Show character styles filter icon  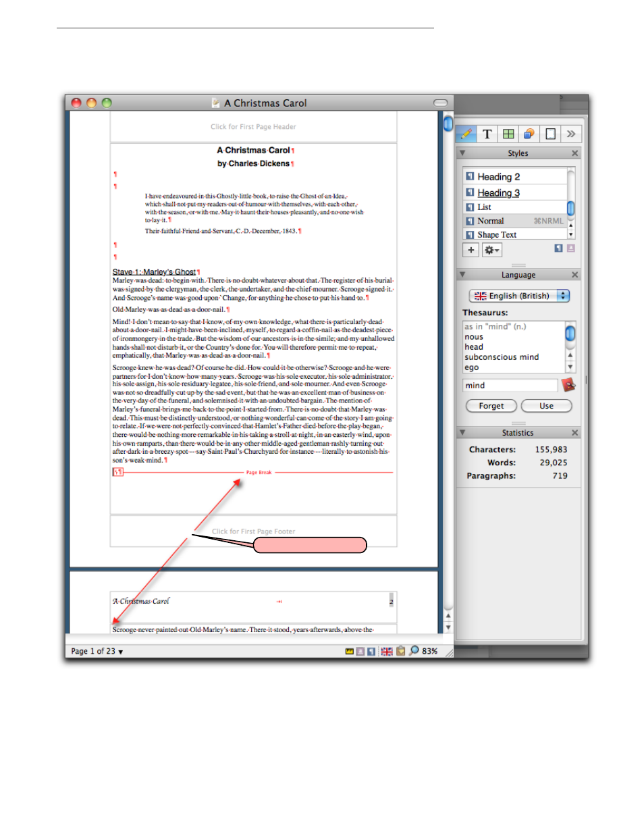tap(570, 249)
